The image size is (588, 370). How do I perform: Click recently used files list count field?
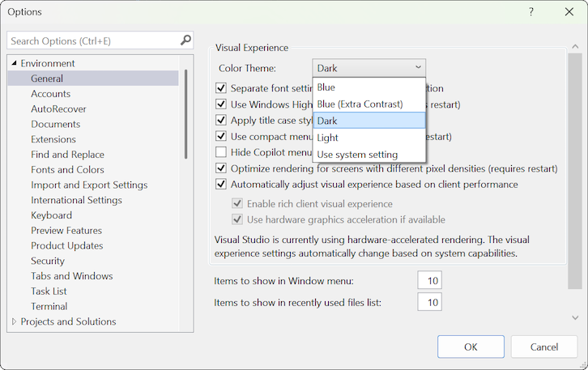pyautogui.click(x=429, y=302)
